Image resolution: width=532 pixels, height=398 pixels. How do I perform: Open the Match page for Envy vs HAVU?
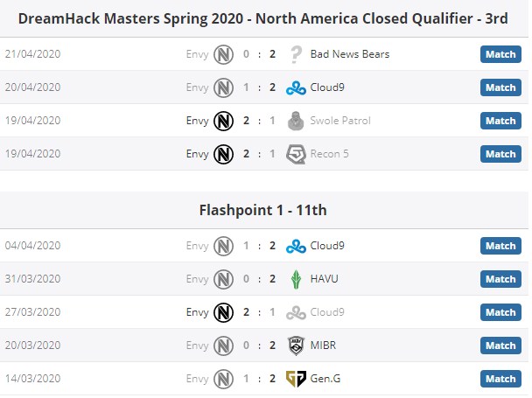[x=500, y=279]
